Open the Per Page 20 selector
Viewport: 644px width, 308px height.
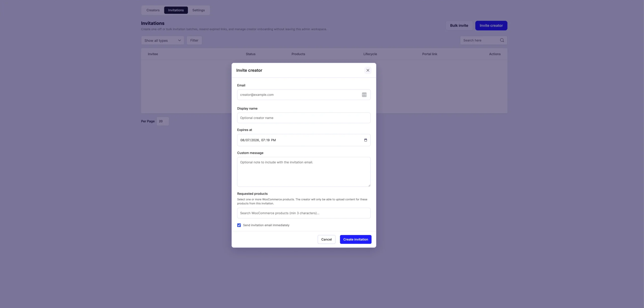click(163, 121)
